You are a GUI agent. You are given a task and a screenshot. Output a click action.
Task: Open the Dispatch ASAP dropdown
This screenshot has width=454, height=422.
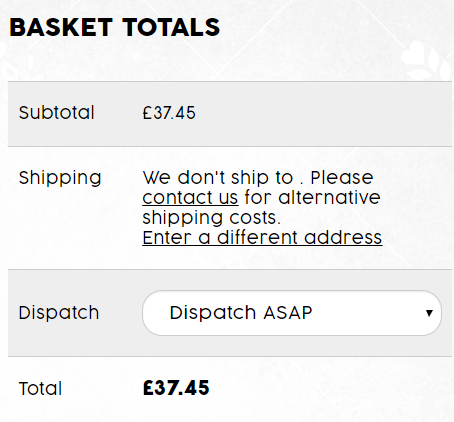pyautogui.click(x=292, y=313)
